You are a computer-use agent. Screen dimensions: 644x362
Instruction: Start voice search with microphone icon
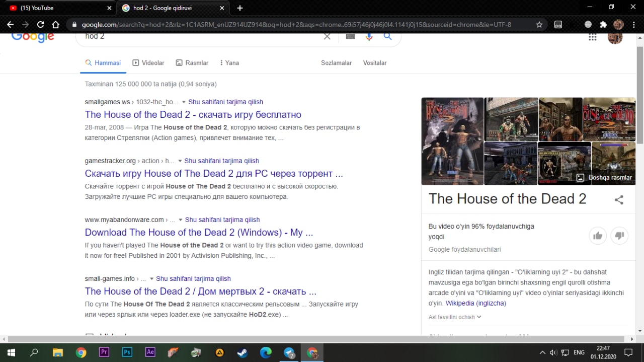(x=369, y=36)
